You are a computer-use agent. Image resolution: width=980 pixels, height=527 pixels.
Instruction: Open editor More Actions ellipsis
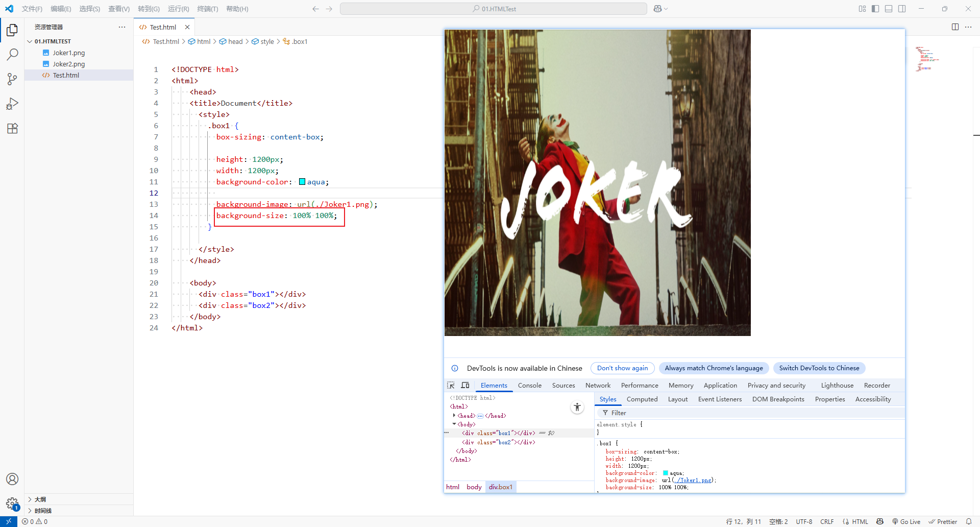point(968,27)
